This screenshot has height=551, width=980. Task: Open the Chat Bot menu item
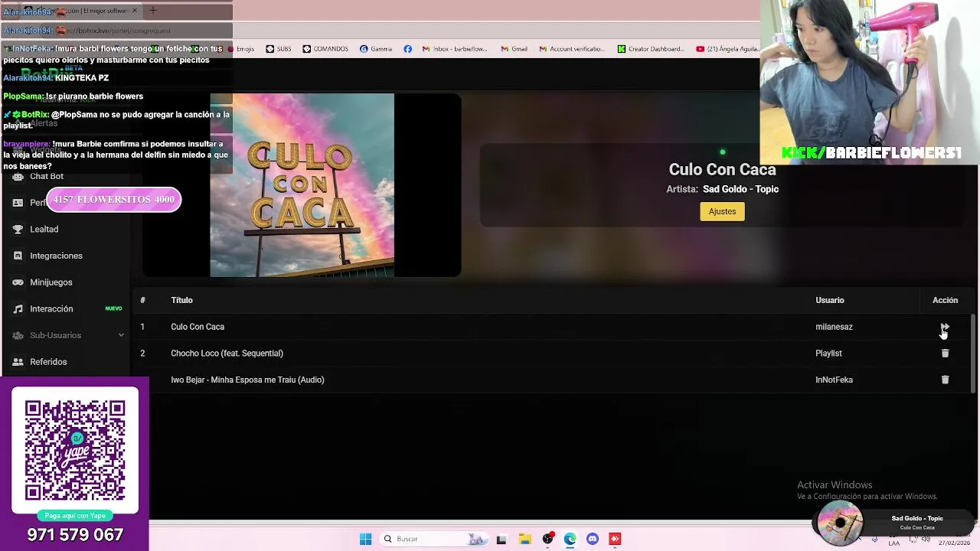click(x=47, y=177)
